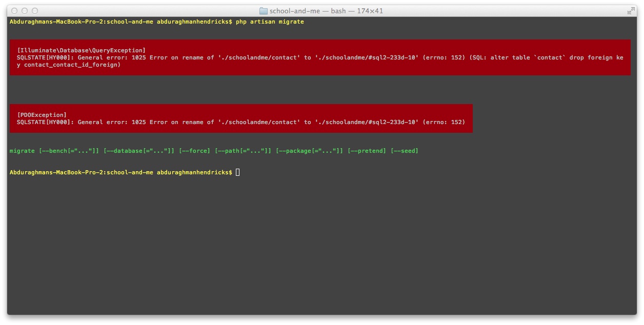The width and height of the screenshot is (644, 325).
Task: Click the '[--path[="..."]]' option text
Action: 243,151
